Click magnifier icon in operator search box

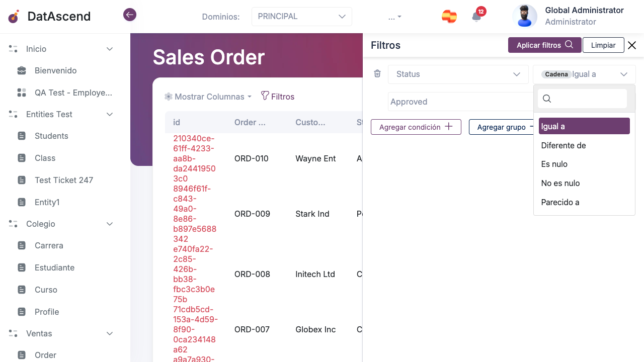pyautogui.click(x=547, y=99)
